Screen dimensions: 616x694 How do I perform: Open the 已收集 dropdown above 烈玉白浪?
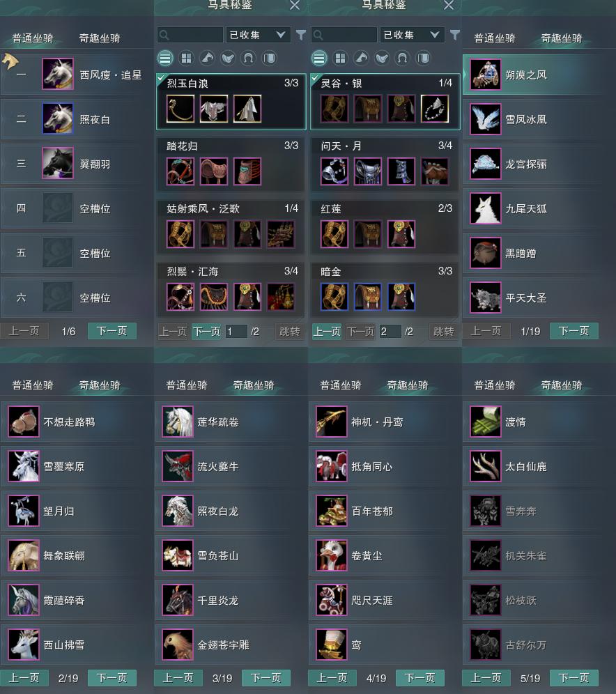pos(258,35)
